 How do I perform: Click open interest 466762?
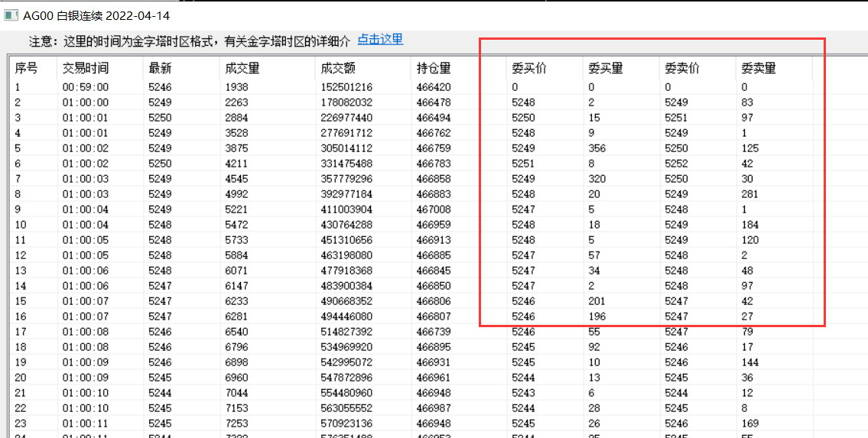click(x=434, y=133)
